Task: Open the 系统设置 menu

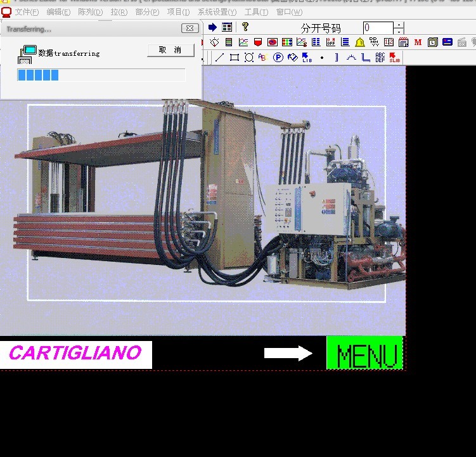Action: [x=217, y=12]
